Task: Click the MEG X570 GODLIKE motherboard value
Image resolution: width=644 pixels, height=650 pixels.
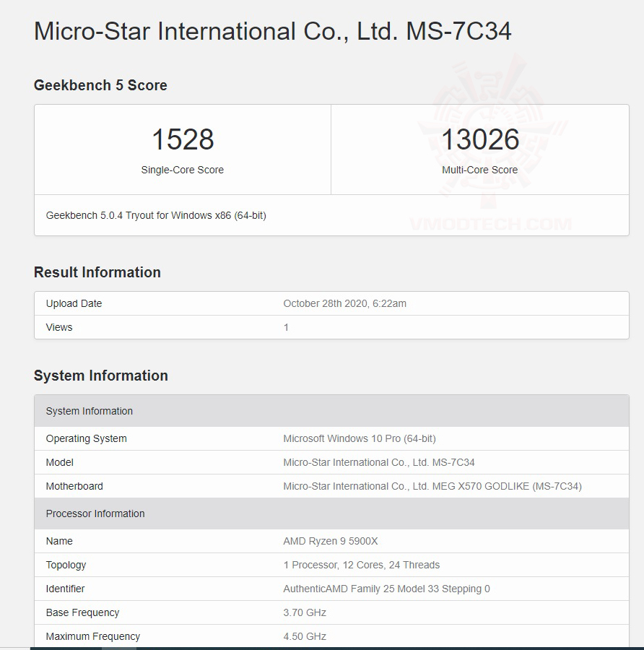Action: 432,486
